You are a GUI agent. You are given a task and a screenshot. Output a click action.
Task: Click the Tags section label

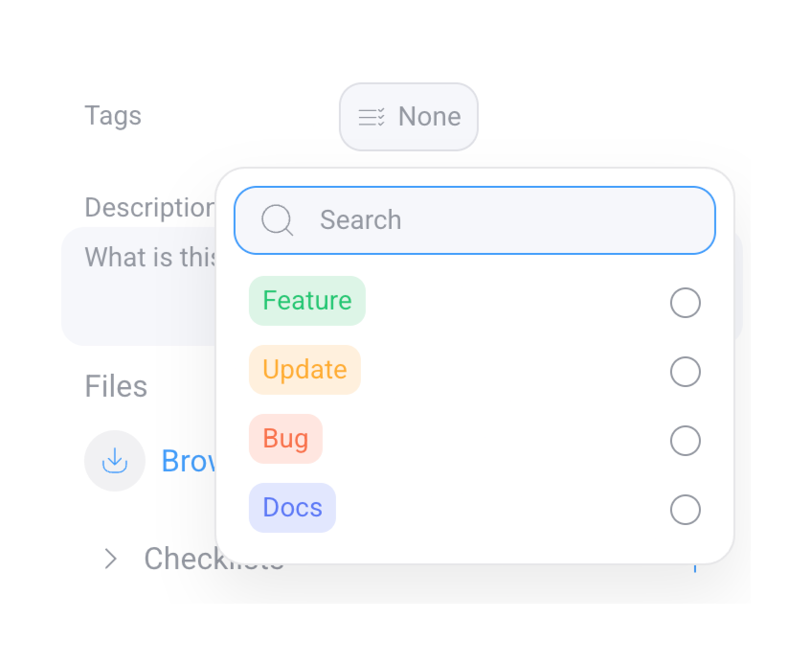(113, 115)
